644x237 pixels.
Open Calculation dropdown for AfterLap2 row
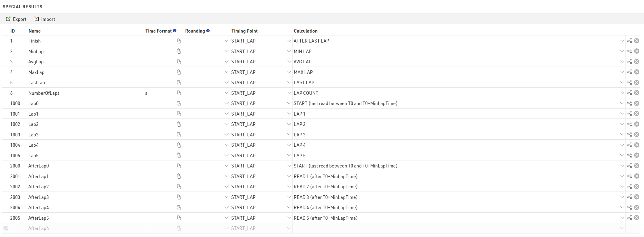pyautogui.click(x=622, y=187)
